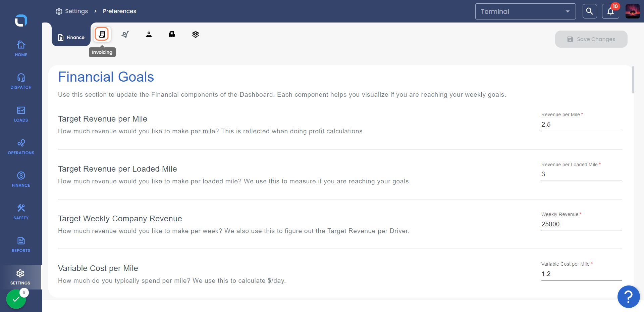Switch to the Invoicing tab icon

[102, 34]
